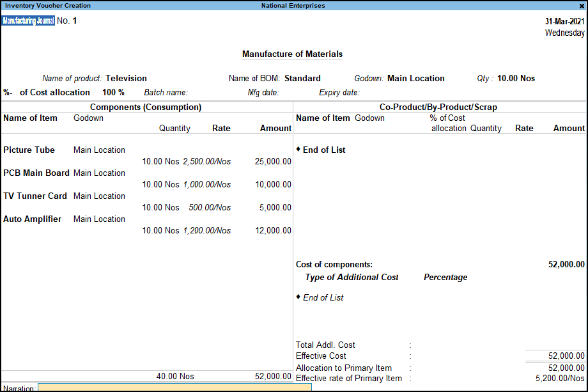Image resolution: width=588 pixels, height=392 pixels.
Task: Select the TV Tunner Card component item
Action: 35,196
